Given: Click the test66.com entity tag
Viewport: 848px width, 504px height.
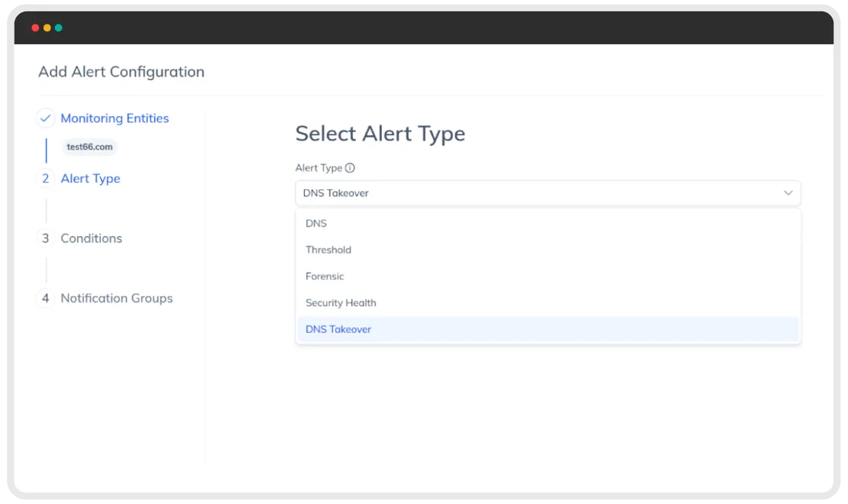Looking at the screenshot, I should pos(90,147).
